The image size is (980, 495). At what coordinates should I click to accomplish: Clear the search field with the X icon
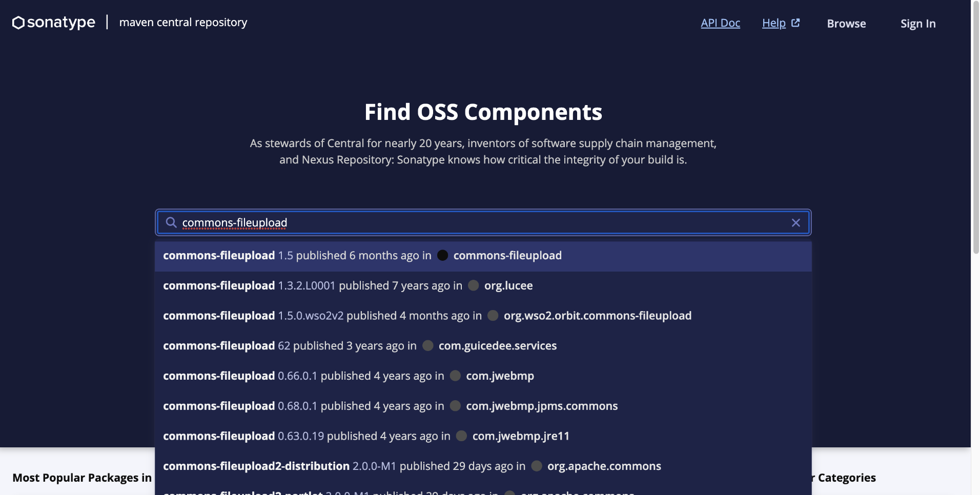click(x=795, y=222)
